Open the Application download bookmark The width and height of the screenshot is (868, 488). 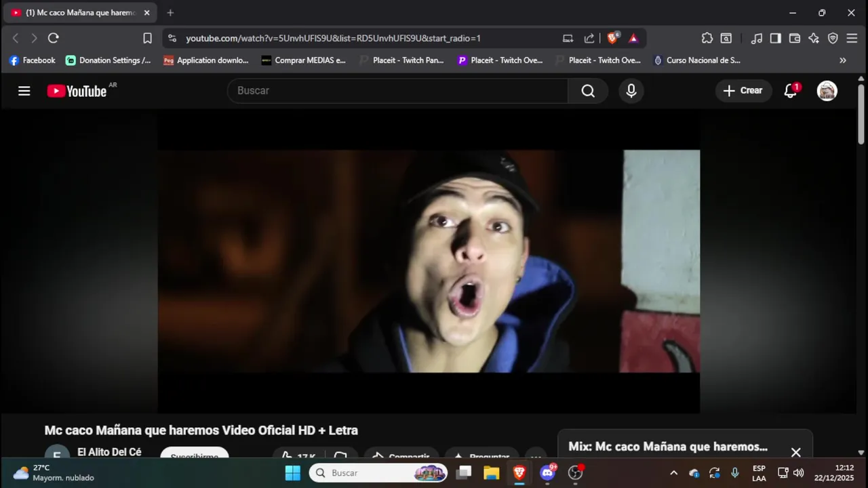coord(206,60)
